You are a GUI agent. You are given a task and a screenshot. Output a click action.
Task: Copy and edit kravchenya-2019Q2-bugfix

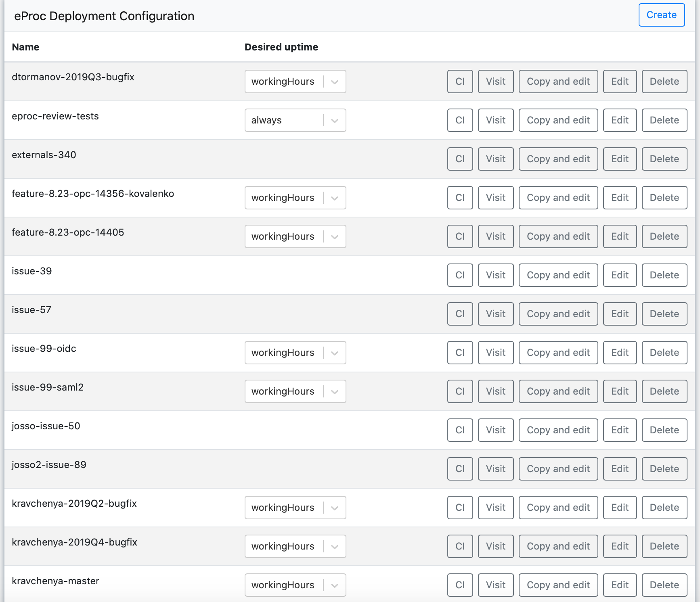[x=558, y=508]
